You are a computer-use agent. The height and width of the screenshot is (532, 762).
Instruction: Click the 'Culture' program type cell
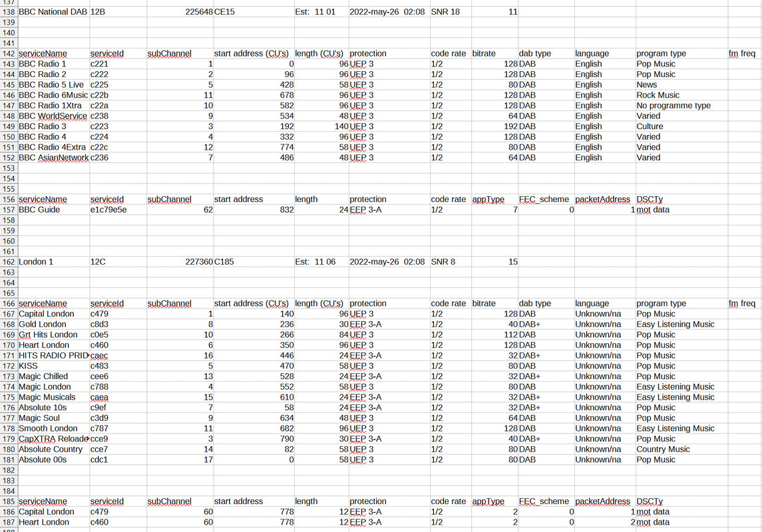click(681, 127)
